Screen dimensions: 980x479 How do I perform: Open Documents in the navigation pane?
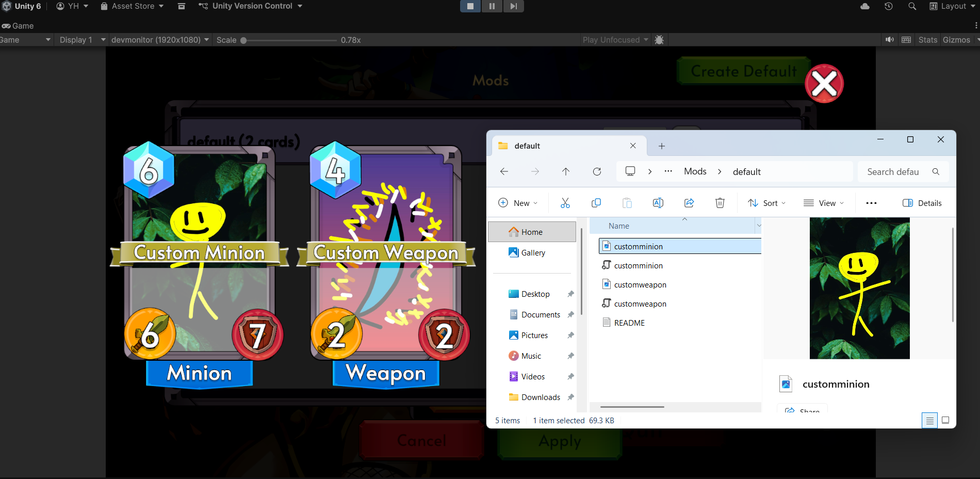tap(532, 314)
